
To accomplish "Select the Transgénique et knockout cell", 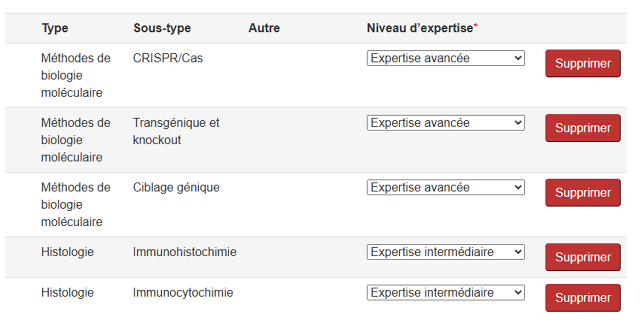I will (x=176, y=131).
